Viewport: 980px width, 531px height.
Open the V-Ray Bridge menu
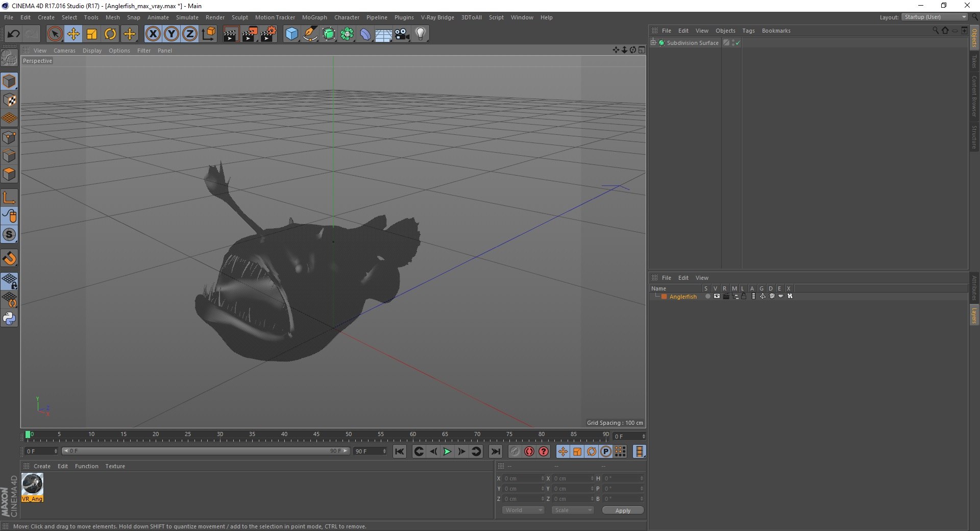(437, 17)
